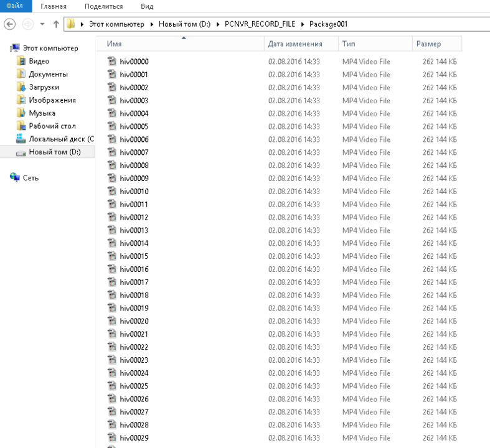Click the Новый том (D:) drive icon
This screenshot has height=448, width=490.
tap(21, 153)
